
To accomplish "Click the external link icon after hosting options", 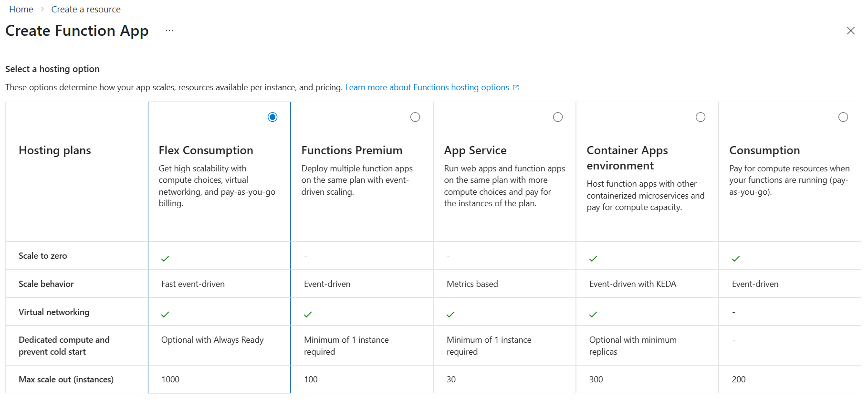I will point(516,88).
